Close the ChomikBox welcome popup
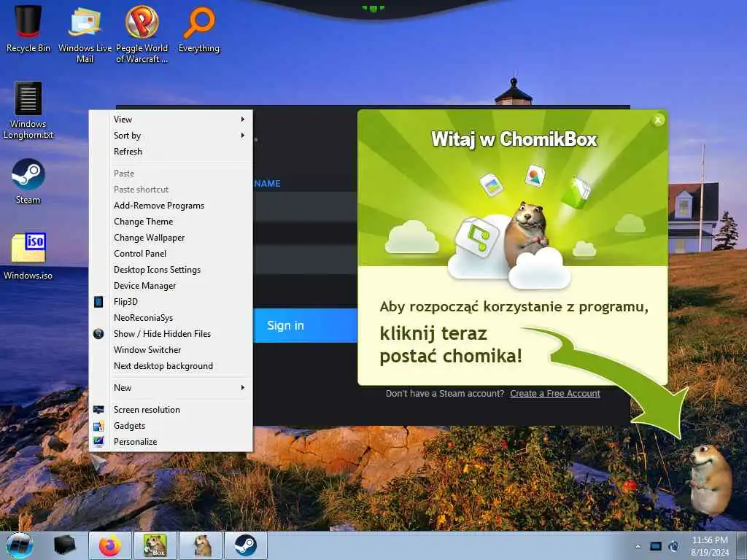The image size is (747, 560). pos(658,120)
